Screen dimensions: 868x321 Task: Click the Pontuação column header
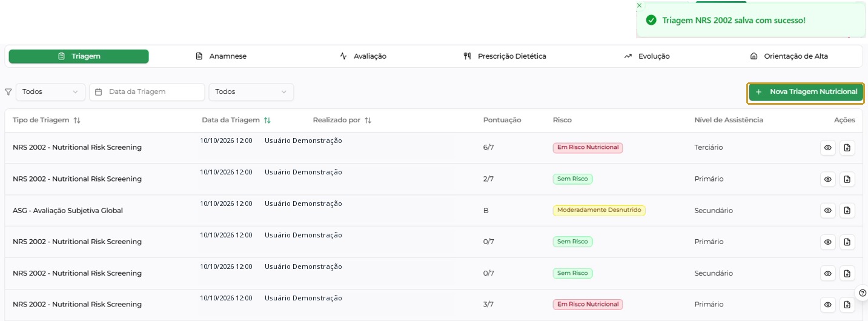pyautogui.click(x=502, y=120)
